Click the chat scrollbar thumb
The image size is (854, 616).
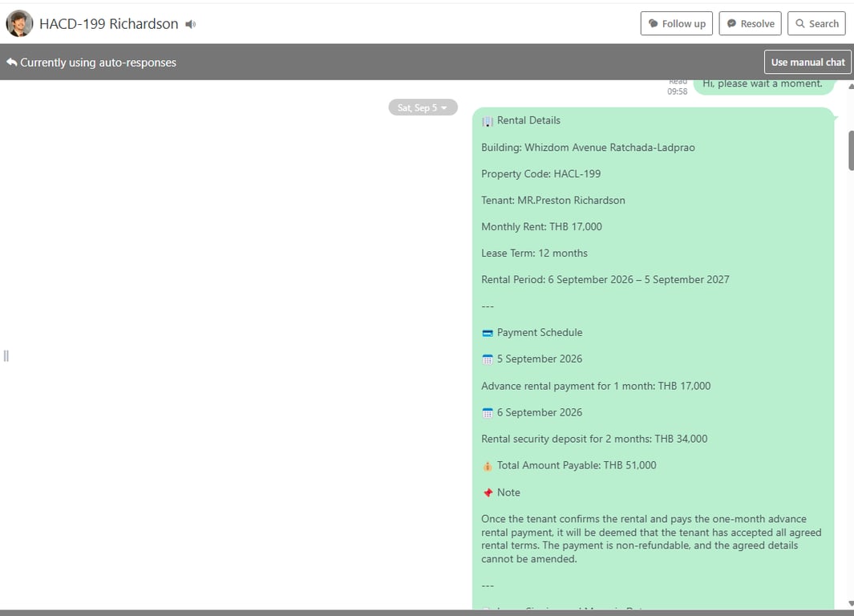tap(851, 150)
